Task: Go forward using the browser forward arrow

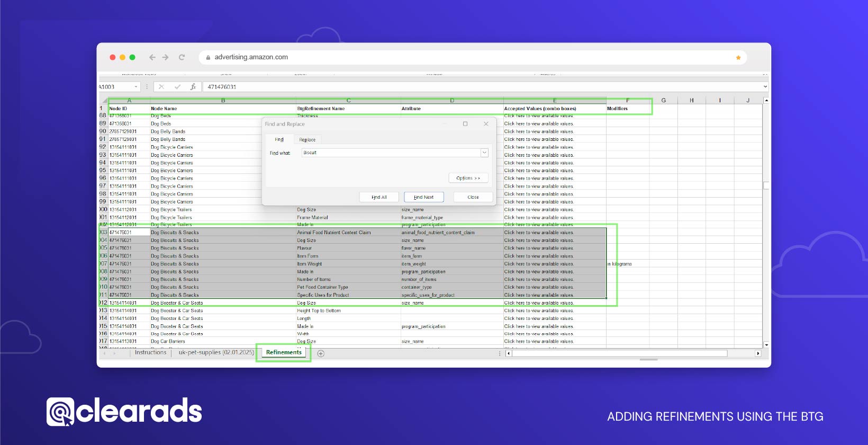Action: (x=166, y=57)
